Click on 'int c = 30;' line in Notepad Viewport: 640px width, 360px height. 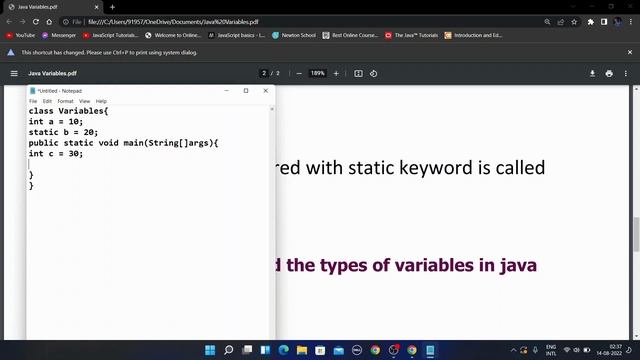pyautogui.click(x=56, y=153)
